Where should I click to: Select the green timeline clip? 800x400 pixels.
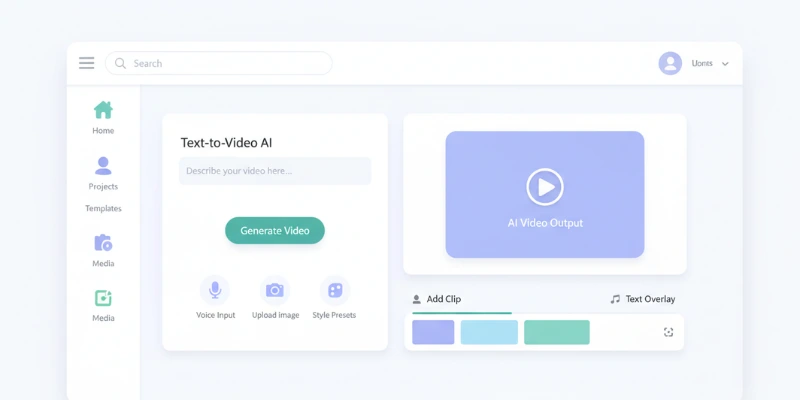[x=557, y=332]
